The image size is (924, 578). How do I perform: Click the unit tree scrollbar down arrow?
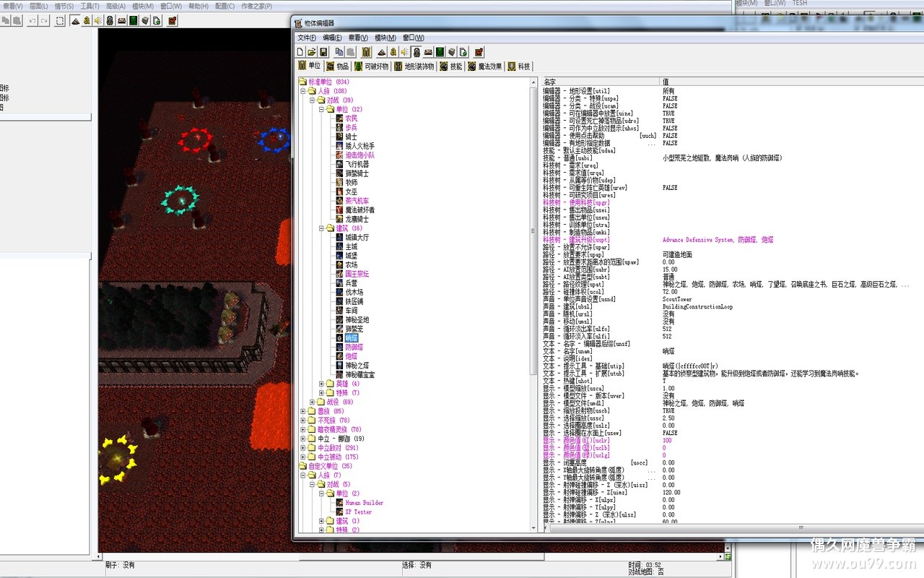533,528
